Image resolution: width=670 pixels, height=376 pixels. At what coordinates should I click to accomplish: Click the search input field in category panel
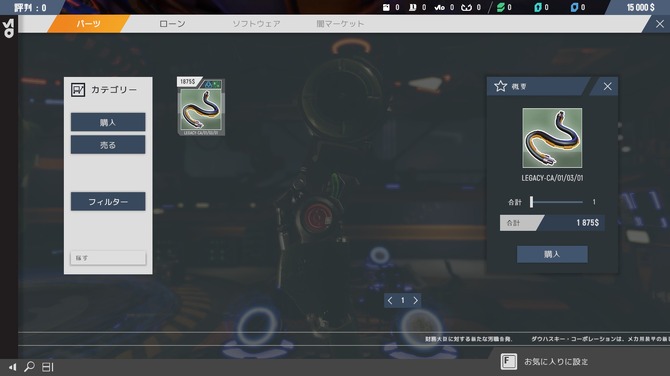tap(108, 258)
